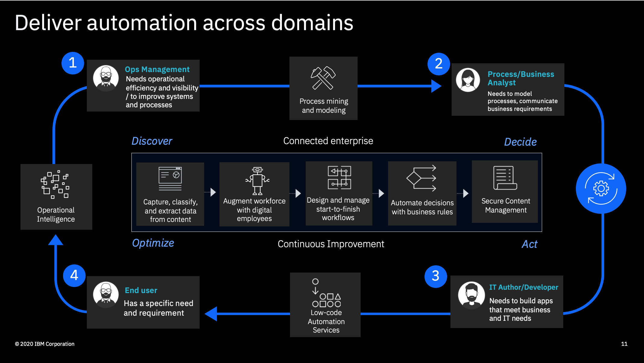This screenshot has width=644, height=363.
Task: Select the Discover stage label
Action: click(x=152, y=140)
